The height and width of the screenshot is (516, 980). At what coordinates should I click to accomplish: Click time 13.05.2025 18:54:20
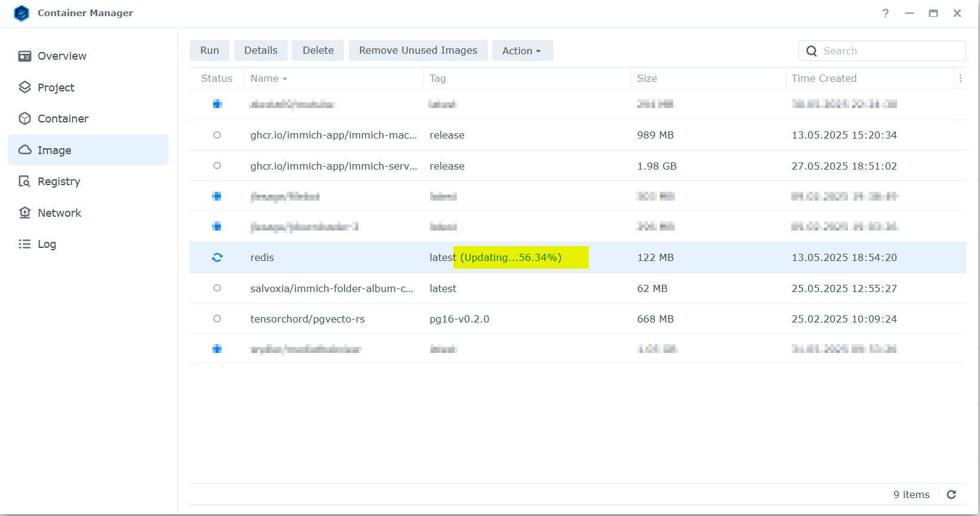coord(844,257)
